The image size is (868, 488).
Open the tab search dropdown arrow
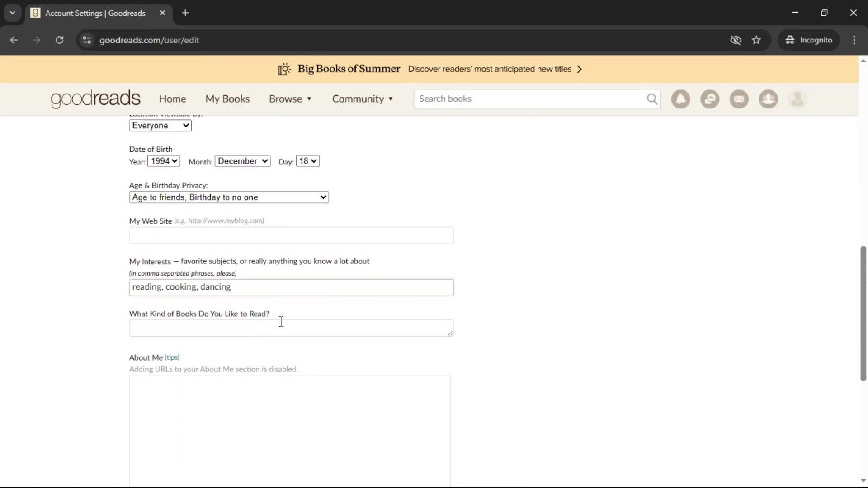click(13, 13)
